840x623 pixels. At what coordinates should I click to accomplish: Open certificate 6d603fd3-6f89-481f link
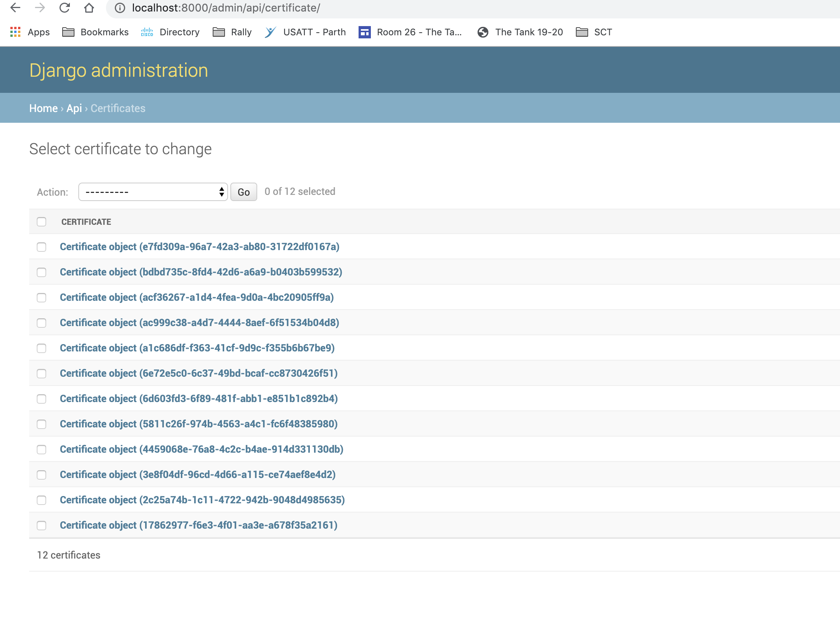point(199,399)
